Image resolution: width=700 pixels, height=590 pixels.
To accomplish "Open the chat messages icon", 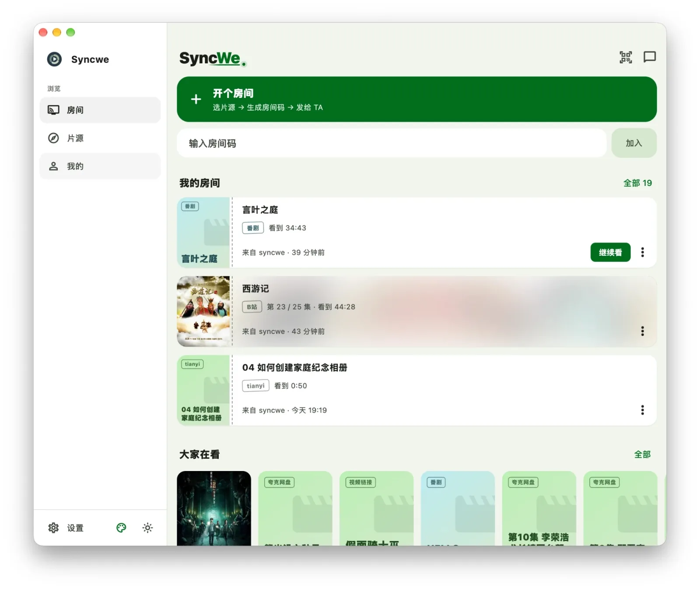I will click(x=649, y=57).
